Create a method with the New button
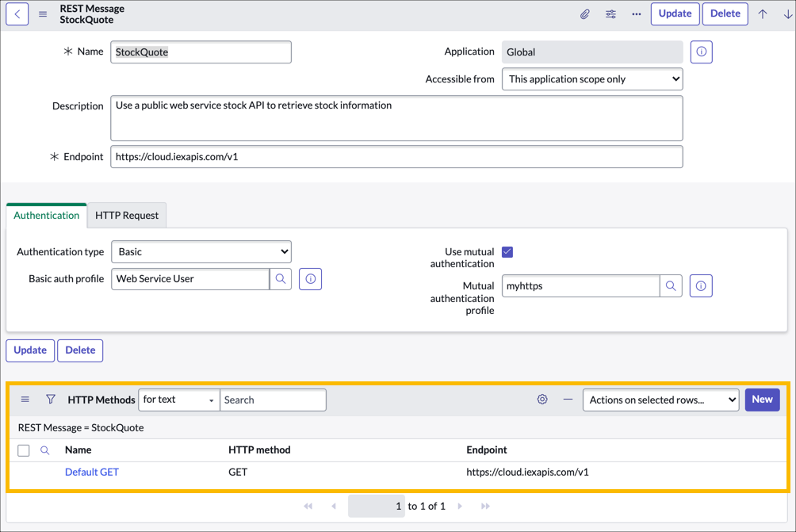Screen dimensions: 796x532 [x=762, y=400]
